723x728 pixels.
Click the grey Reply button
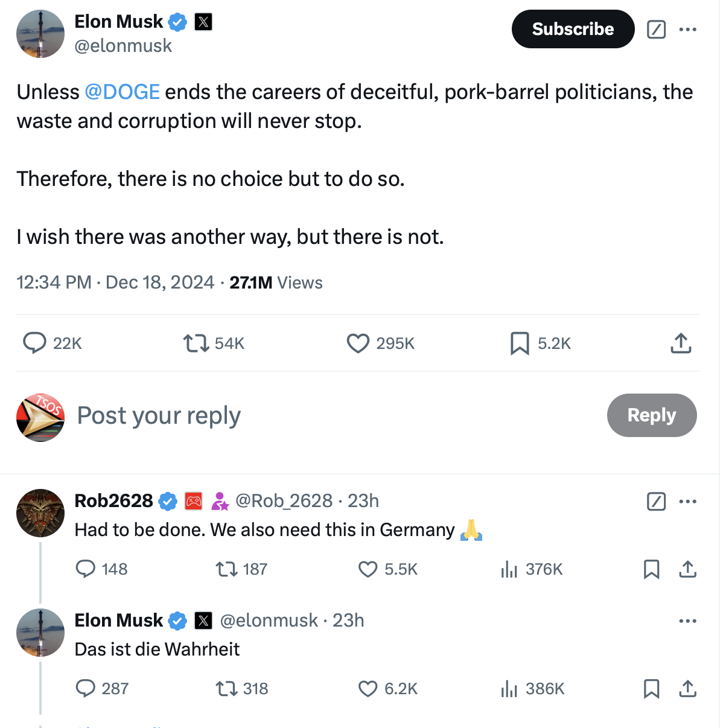click(651, 415)
